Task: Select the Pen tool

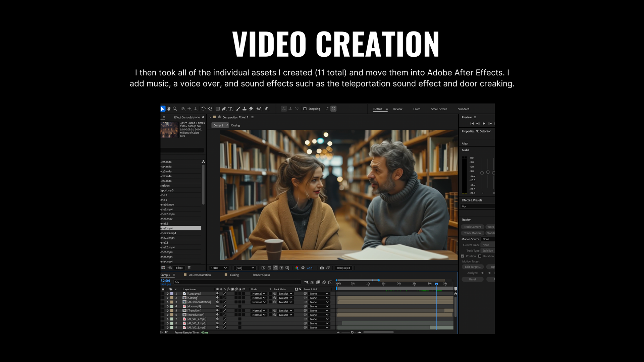Action: pyautogui.click(x=224, y=109)
